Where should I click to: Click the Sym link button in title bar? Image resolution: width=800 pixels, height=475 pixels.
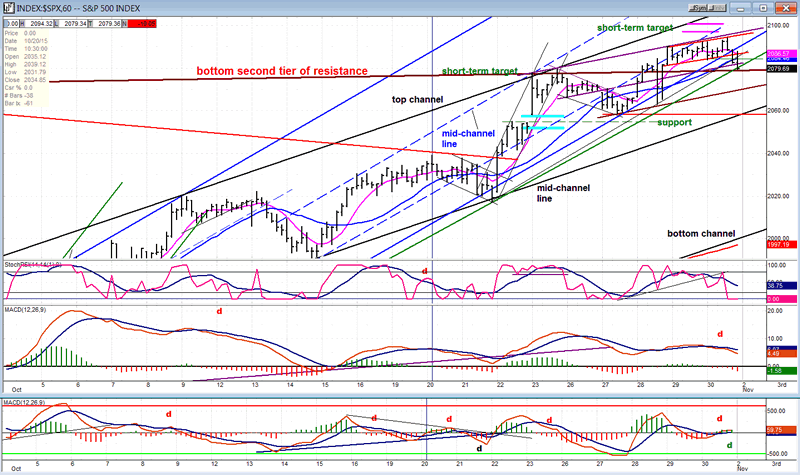coord(698,8)
